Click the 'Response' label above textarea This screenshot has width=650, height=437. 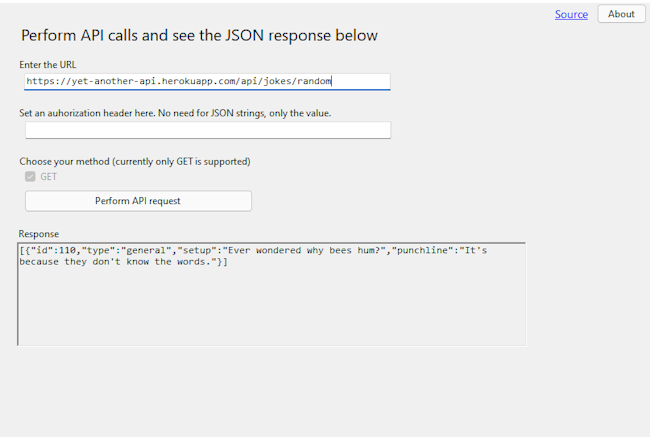[x=39, y=234]
